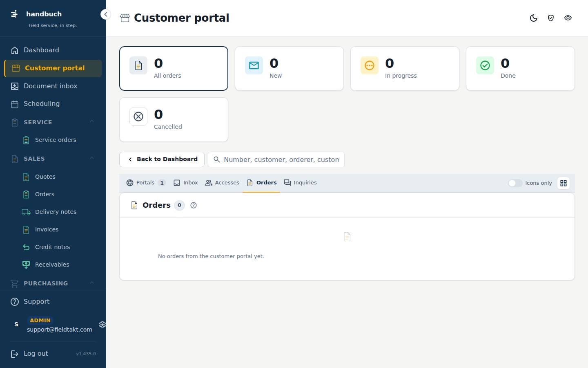
Task: Open Scheduling in the sidebar
Action: [x=53, y=104]
